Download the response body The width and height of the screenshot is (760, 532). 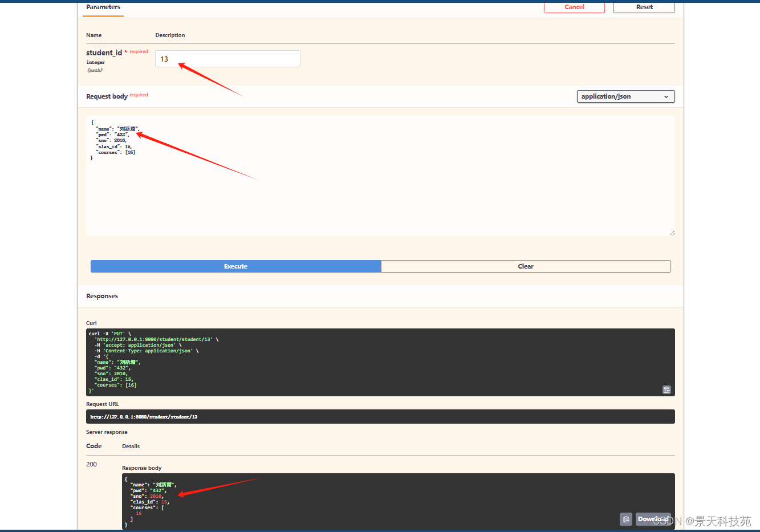coord(653,519)
